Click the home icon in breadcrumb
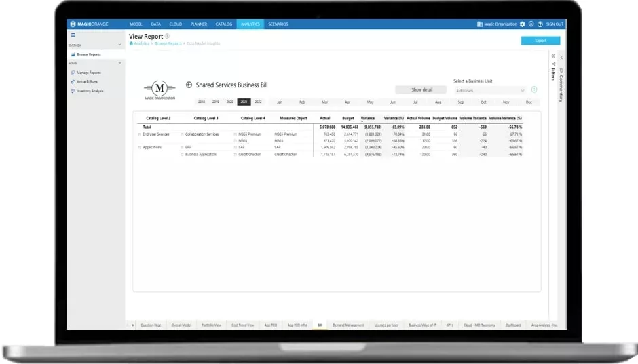This screenshot has height=364, width=638. coord(131,43)
